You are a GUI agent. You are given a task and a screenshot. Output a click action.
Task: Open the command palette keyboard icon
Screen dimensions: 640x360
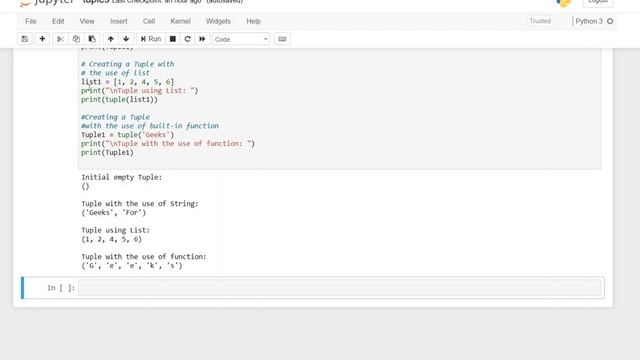[x=282, y=39]
